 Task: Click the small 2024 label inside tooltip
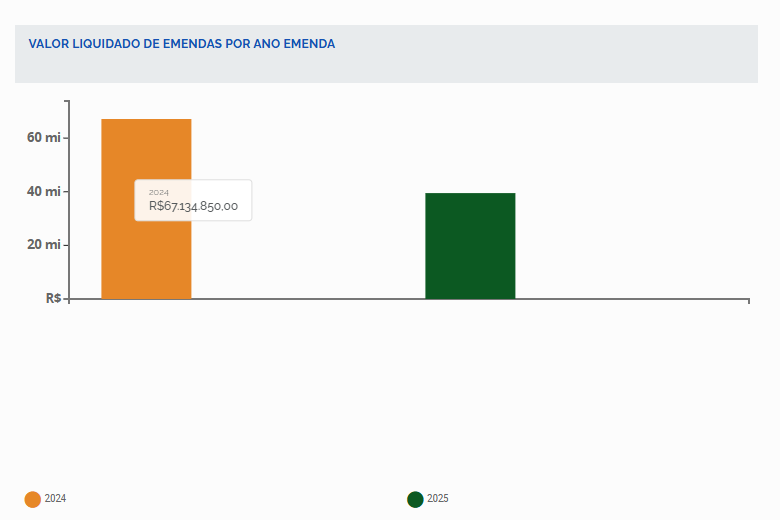pyautogui.click(x=159, y=191)
